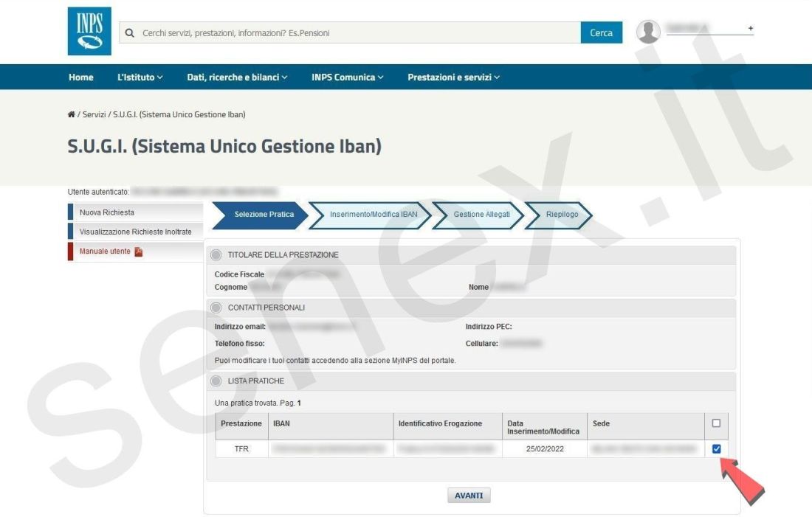This screenshot has height=517, width=812.
Task: Go to Home in navigation bar
Action: (x=81, y=77)
